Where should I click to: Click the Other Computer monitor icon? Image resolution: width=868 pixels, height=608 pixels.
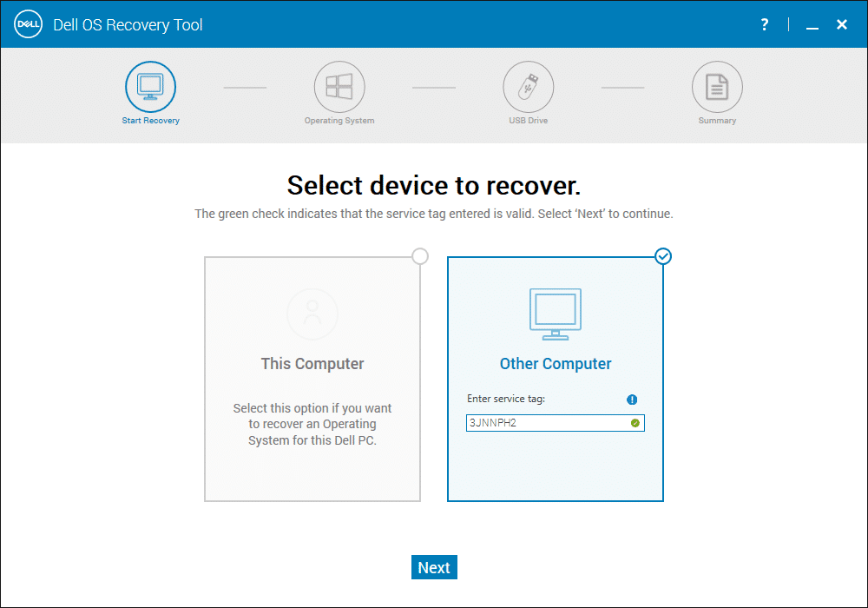pos(556,314)
